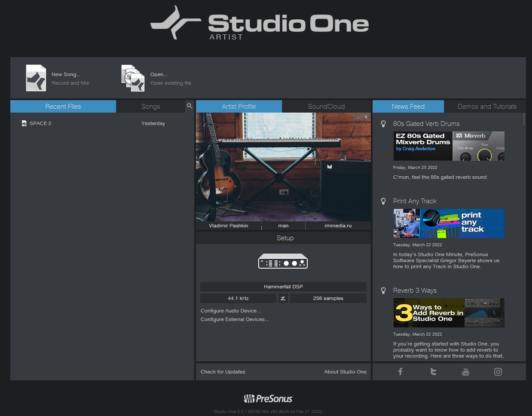Viewport: 532px width, 416px height.
Task: Click the Studio One Artist logo
Action: click(x=260, y=23)
